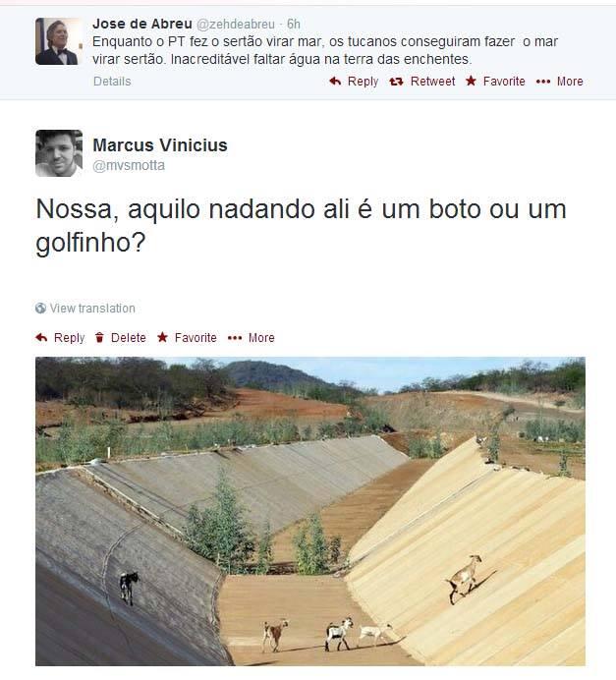Open the @zehdeabreu handle

point(236,24)
